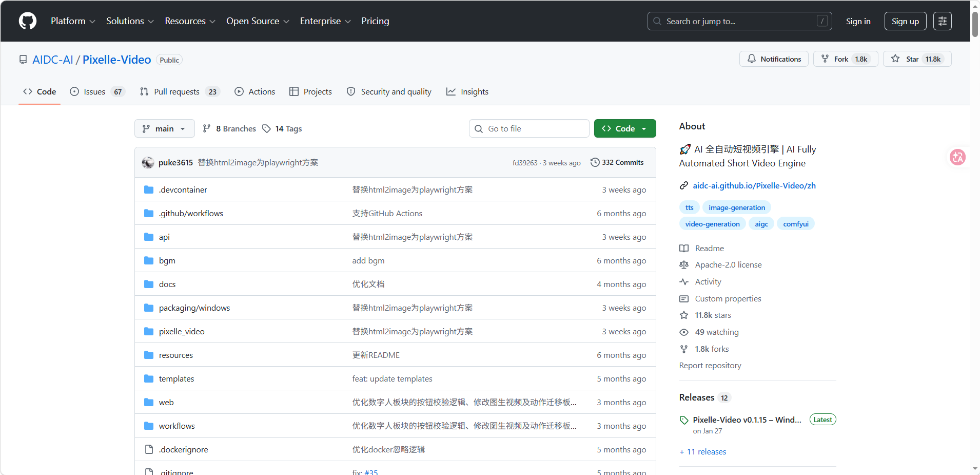The height and width of the screenshot is (475, 980).
Task: Fork the repository with Fork button
Action: (x=845, y=59)
